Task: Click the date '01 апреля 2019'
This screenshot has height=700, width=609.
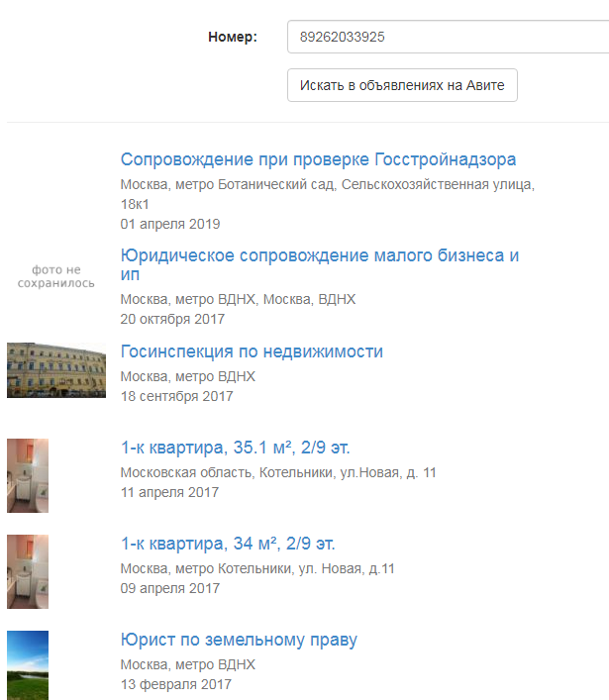Action: (170, 224)
